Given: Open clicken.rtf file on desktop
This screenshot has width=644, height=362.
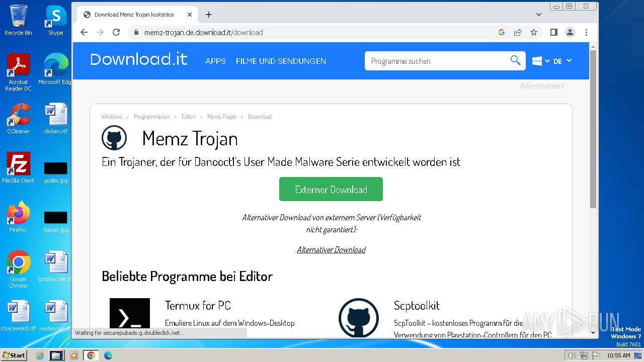Looking at the screenshot, I should 55,119.
